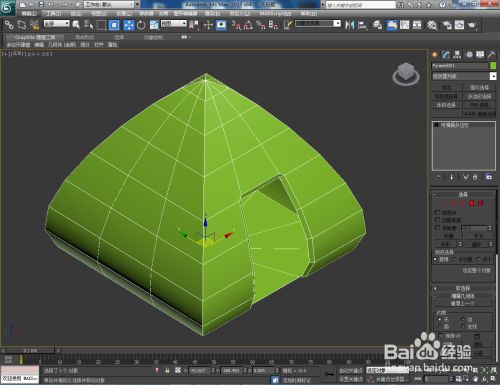Open the 修改器 menu
This screenshot has width=500, height=385.
coord(146,14)
